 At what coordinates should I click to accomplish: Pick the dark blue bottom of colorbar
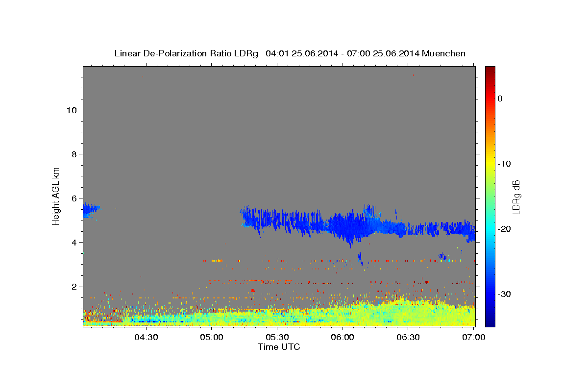click(490, 322)
